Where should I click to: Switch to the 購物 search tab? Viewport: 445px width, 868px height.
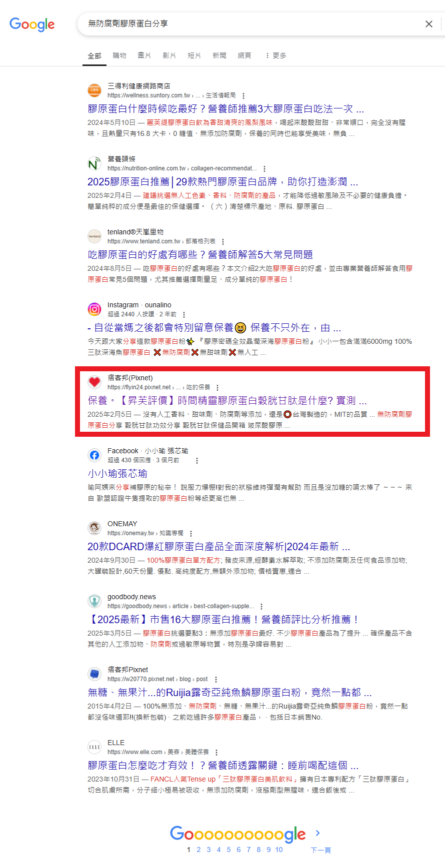119,55
